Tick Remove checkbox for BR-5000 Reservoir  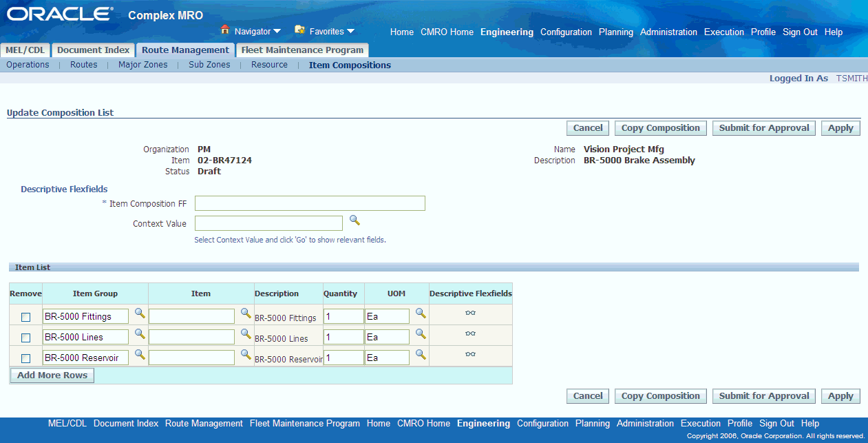pyautogui.click(x=26, y=359)
